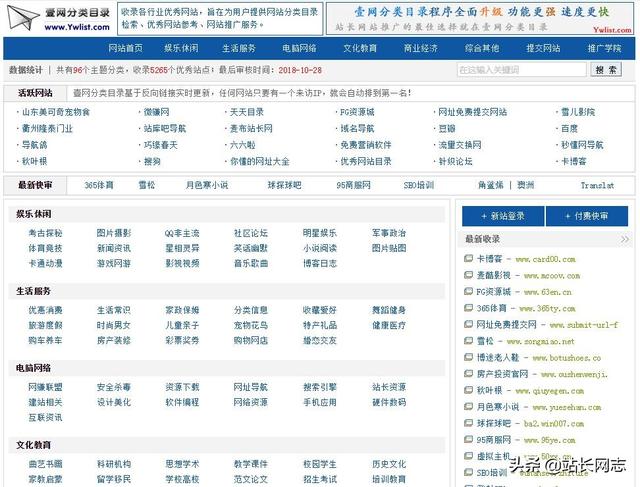Open the 历史文化 category
640x487 pixels.
389,464
